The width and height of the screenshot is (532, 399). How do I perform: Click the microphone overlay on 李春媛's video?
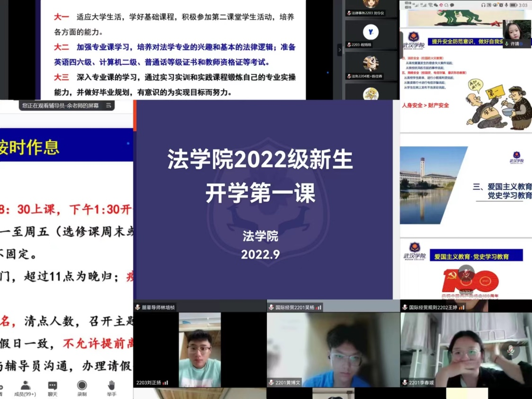pyautogui.click(x=510, y=350)
